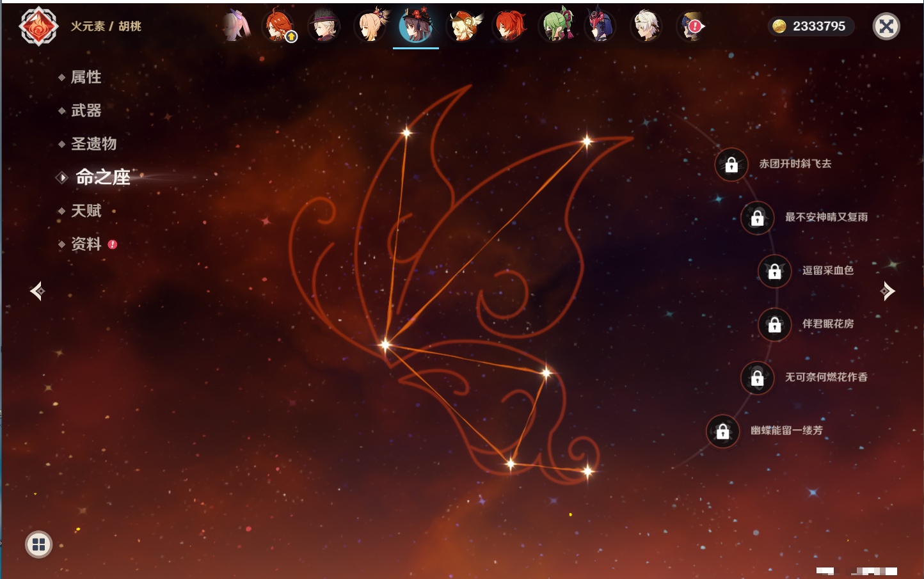This screenshot has width=924, height=579.
Task: Go to previous character with left arrow
Action: point(37,291)
